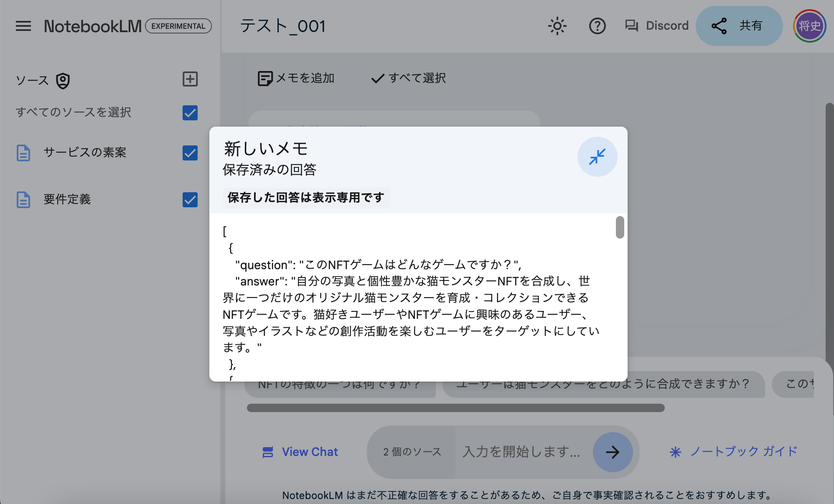The image size is (834, 504).
Task: Click the "answer" text in the note
Action: (x=411, y=314)
